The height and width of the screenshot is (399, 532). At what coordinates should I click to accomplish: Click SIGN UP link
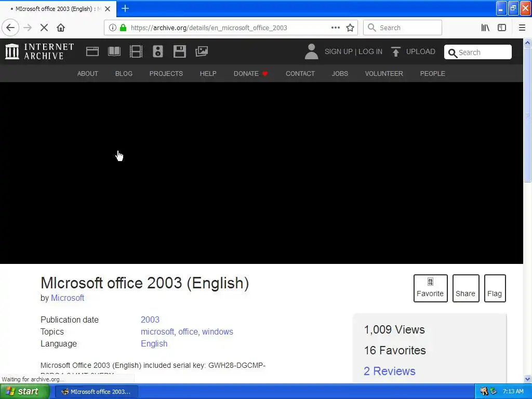(x=339, y=51)
